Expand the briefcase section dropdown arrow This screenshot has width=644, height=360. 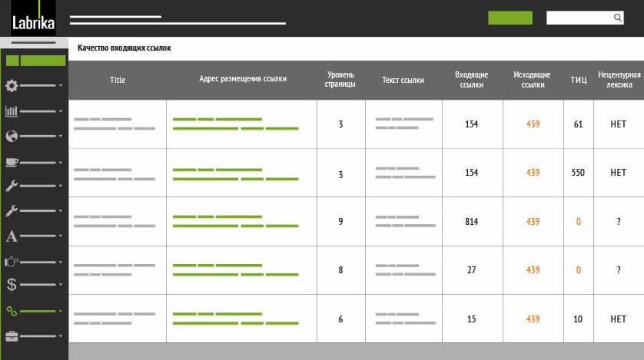[x=61, y=336]
